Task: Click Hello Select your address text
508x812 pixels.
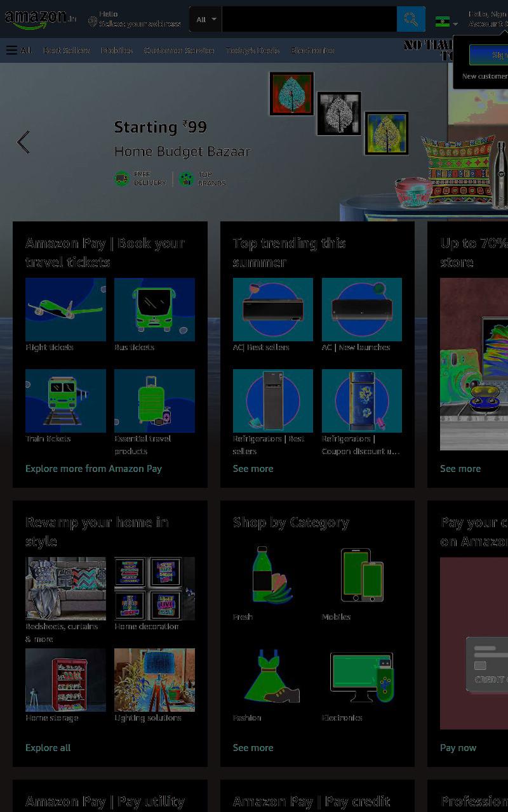Action: [x=140, y=19]
